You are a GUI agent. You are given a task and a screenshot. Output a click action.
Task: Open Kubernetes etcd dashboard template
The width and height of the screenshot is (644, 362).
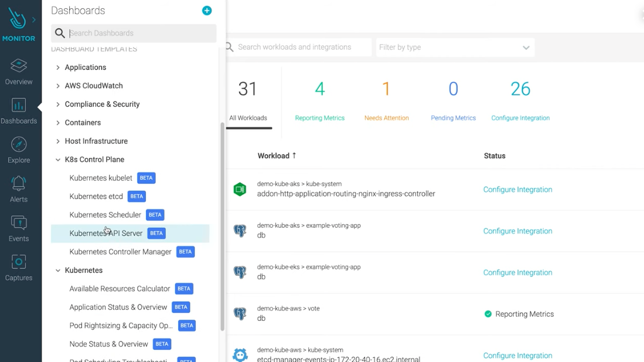(96, 197)
